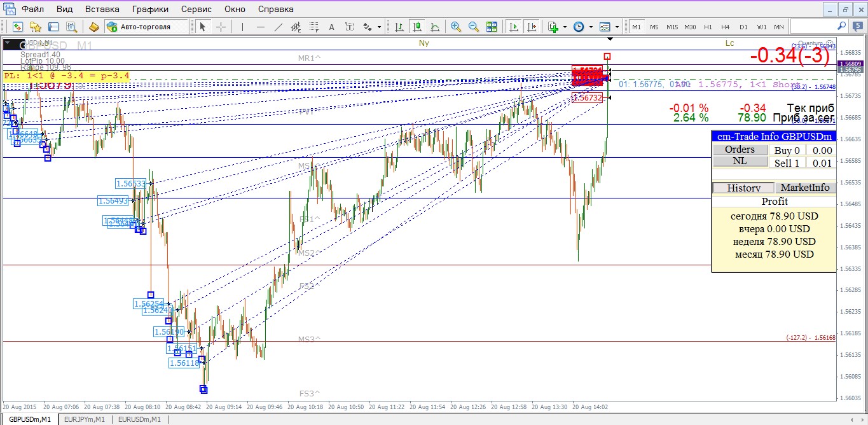The image size is (868, 425).
Task: Click the History button
Action: tap(743, 188)
